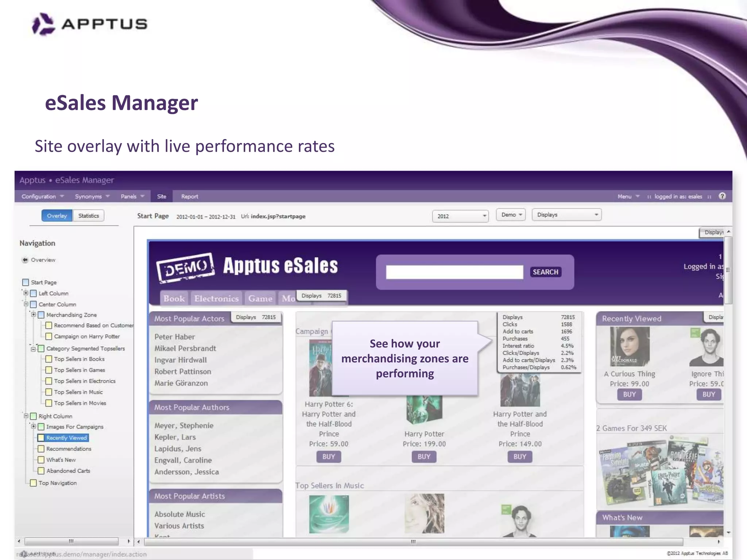This screenshot has width=747, height=560.
Task: Click the DEMO stamp logo
Action: (x=185, y=268)
